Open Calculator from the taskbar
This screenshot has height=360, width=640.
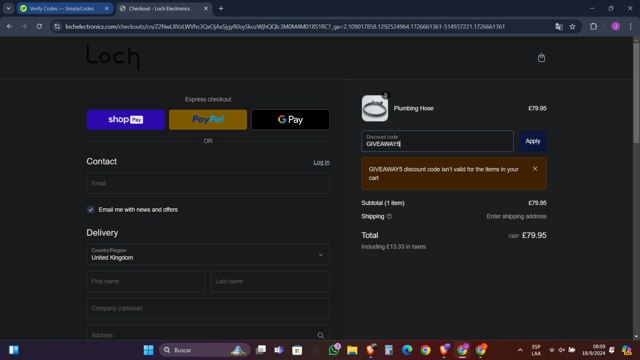389,350
